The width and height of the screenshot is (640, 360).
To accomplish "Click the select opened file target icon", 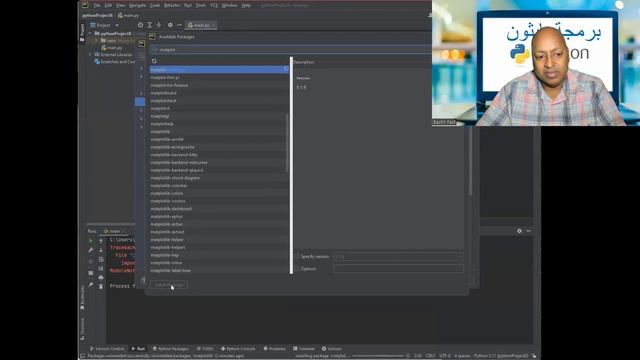I will coord(140,25).
